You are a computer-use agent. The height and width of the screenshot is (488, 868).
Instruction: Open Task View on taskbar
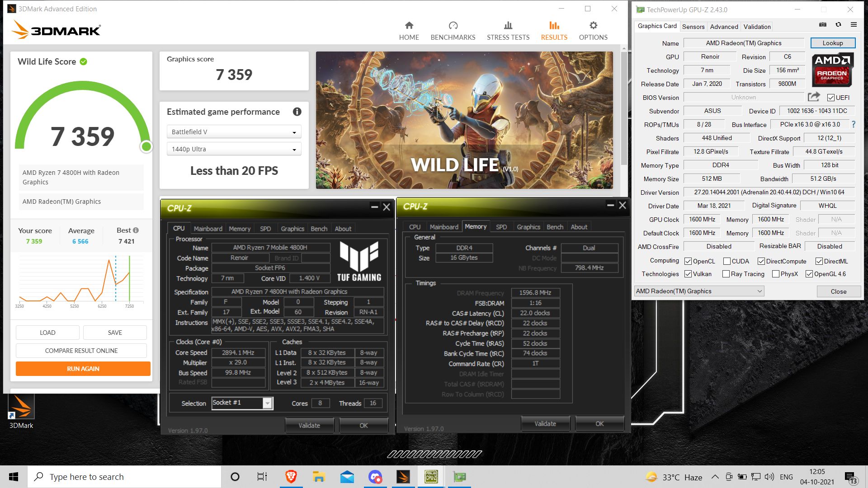tap(262, 477)
